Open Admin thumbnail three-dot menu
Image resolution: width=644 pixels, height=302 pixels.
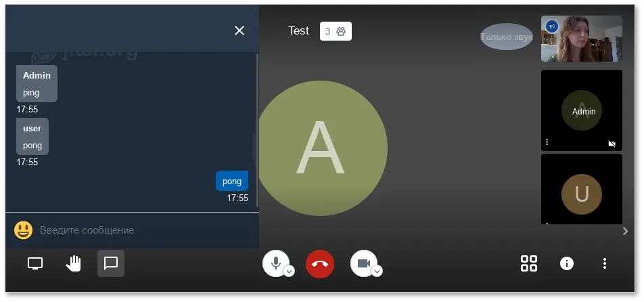pyautogui.click(x=547, y=142)
